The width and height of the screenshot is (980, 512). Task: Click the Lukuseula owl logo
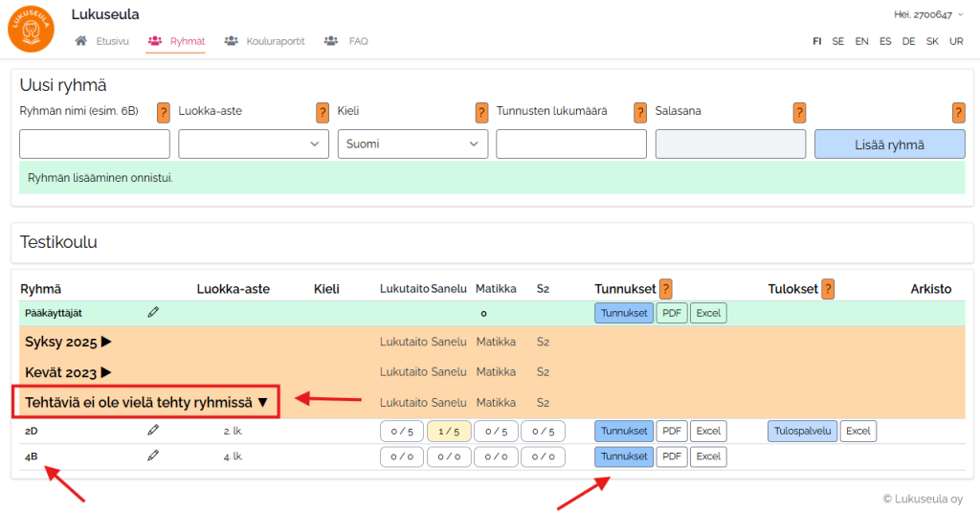31,29
